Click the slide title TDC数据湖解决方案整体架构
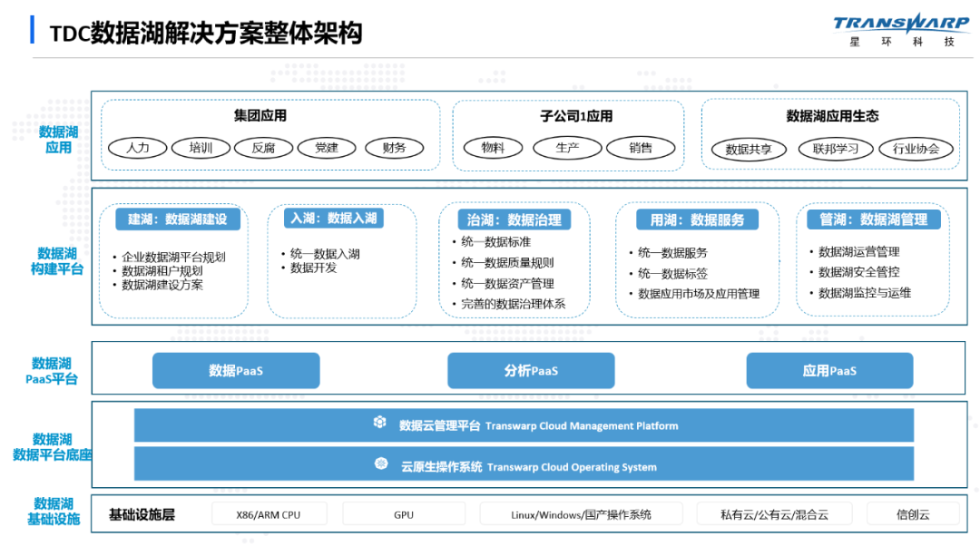 coord(206,33)
